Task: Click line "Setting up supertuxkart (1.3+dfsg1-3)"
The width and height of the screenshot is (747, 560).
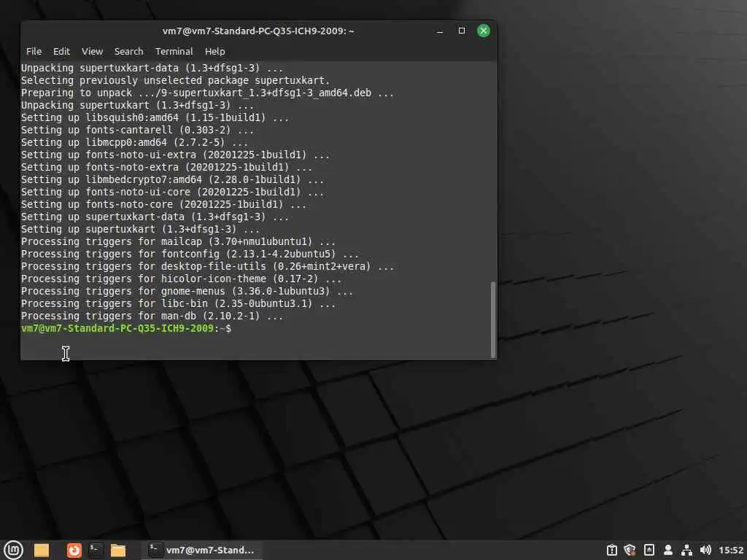Action: [x=140, y=230]
